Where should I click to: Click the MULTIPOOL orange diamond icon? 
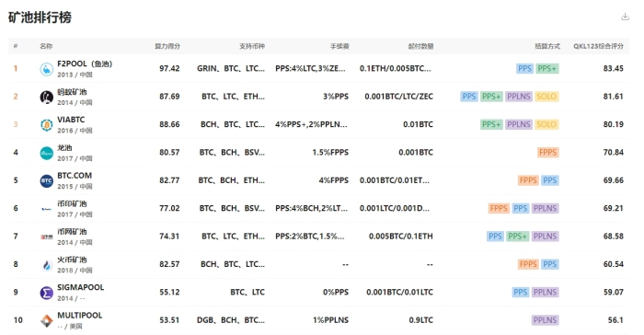click(x=46, y=320)
